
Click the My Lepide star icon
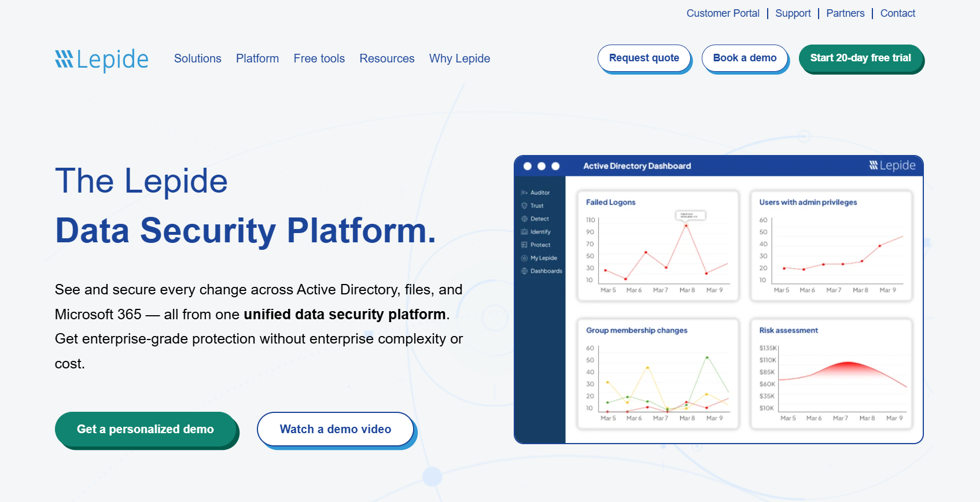(524, 258)
